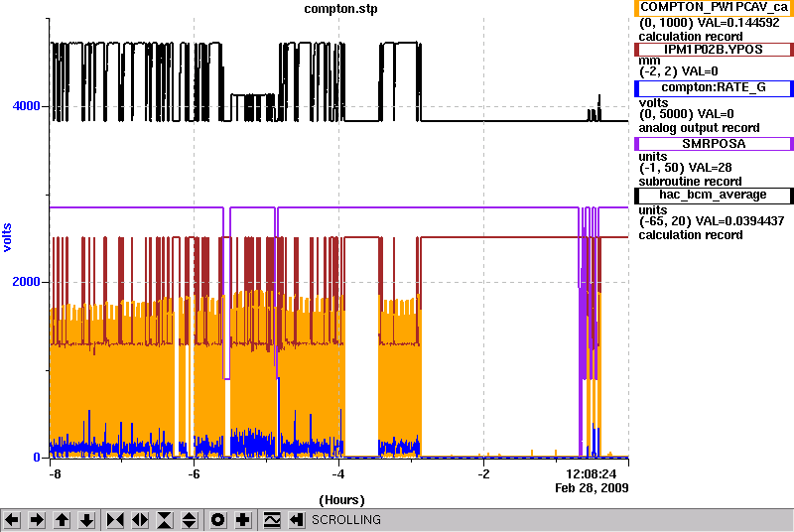Click the horizontal zoom-in bowtie icon

(115, 520)
